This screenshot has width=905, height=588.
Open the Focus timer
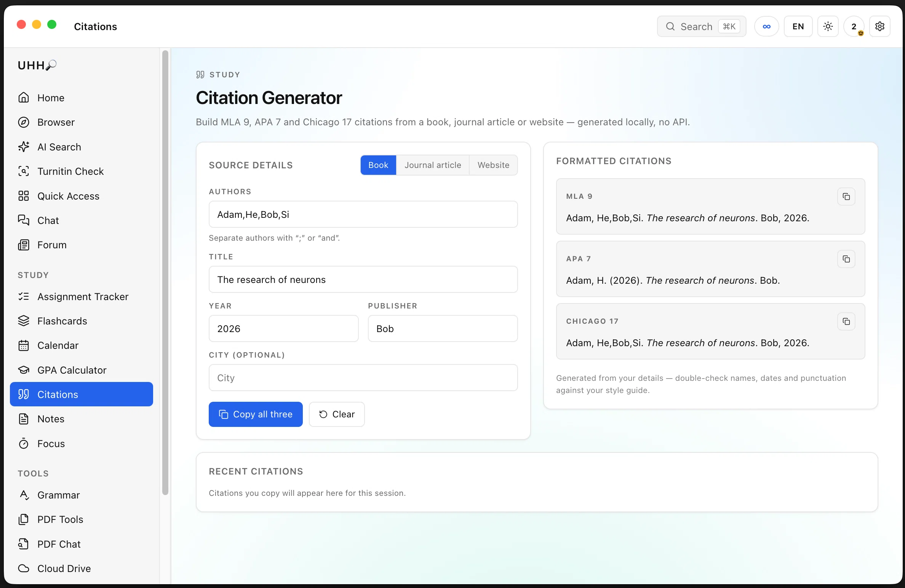point(82,444)
